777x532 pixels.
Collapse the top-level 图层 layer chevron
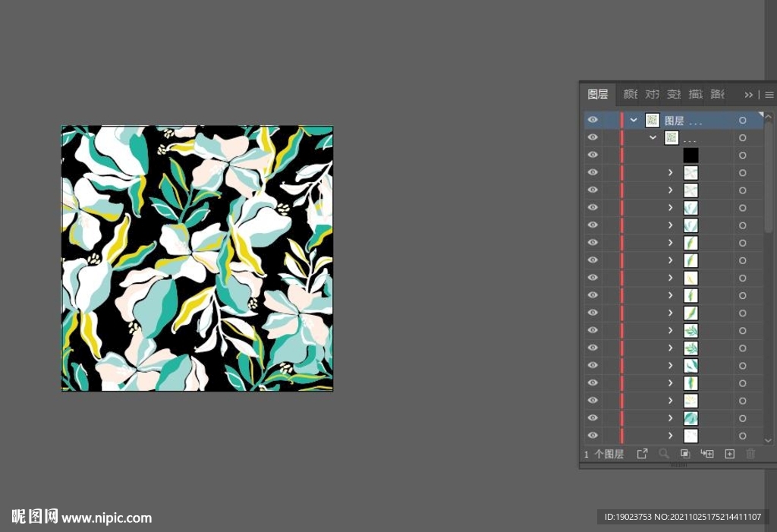click(634, 120)
